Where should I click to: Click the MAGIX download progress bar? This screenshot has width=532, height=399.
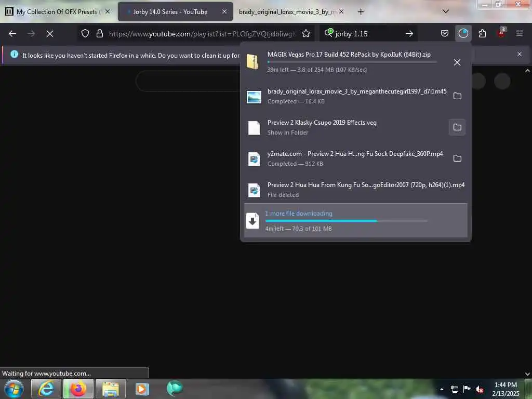(352, 62)
